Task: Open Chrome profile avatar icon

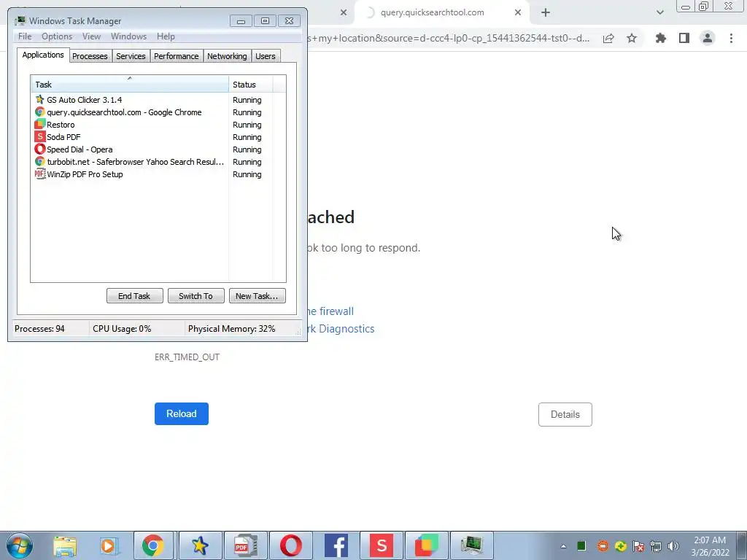Action: [x=708, y=38]
